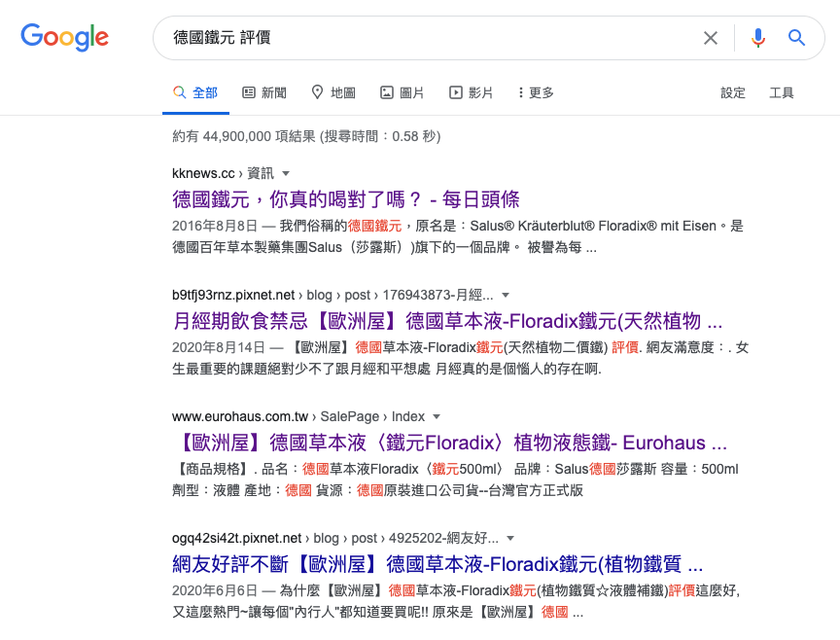Open result 月經期飲食禁忌【歐洲屋】
This screenshot has width=840, height=640.
point(447,321)
